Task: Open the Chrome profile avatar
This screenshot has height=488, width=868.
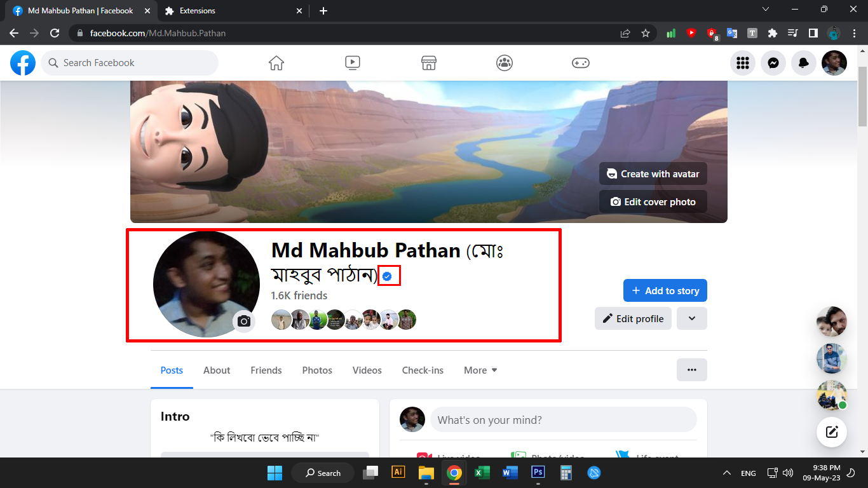Action: (834, 33)
